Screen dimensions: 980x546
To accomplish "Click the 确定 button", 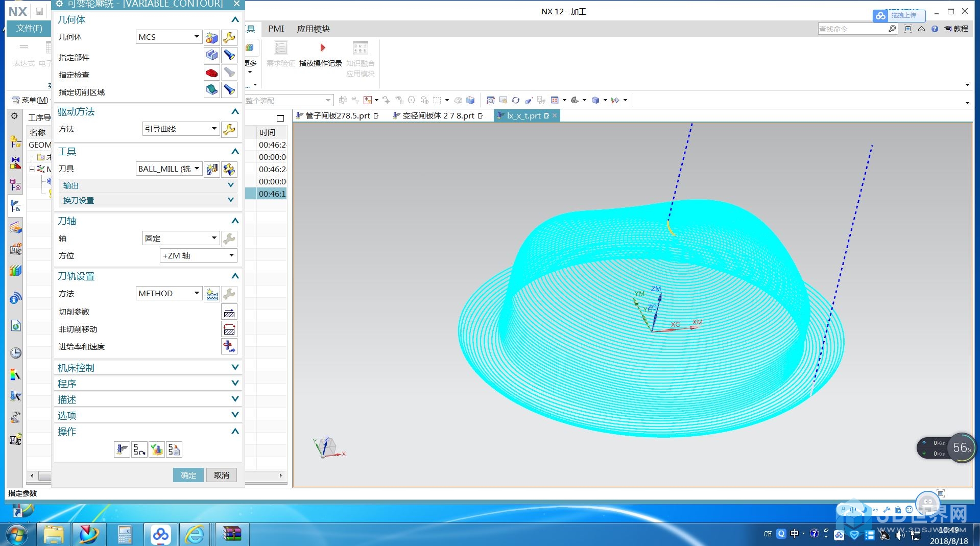I will tap(188, 475).
